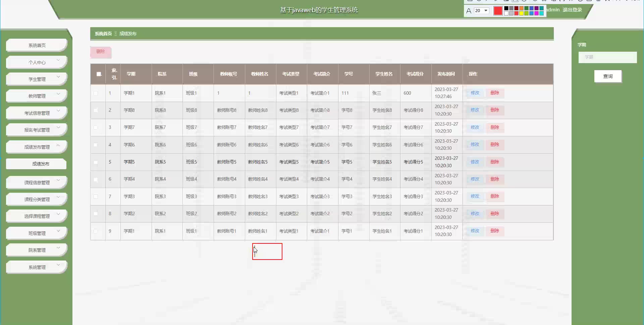Click the 查询 search button

(x=607, y=76)
